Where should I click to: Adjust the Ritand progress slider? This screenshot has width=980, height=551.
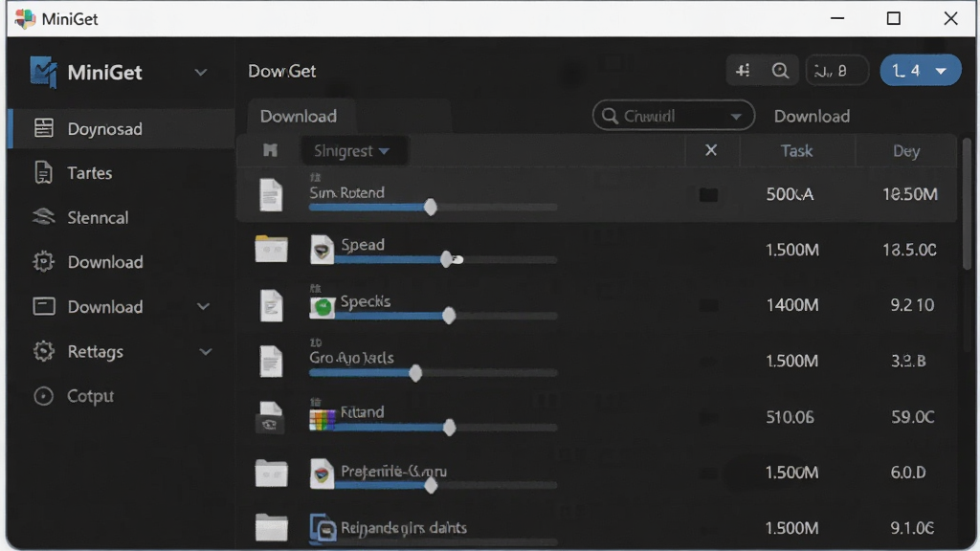tap(449, 428)
